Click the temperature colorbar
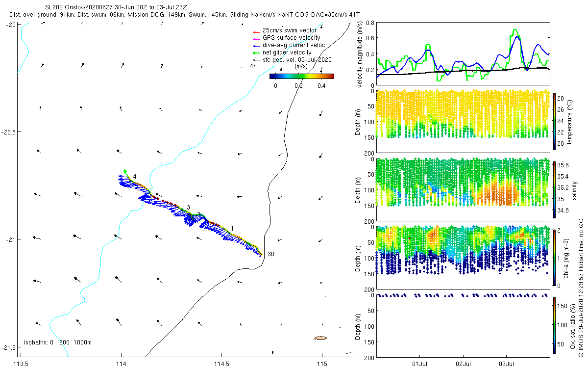This screenshot has width=588, height=368. pos(554,122)
